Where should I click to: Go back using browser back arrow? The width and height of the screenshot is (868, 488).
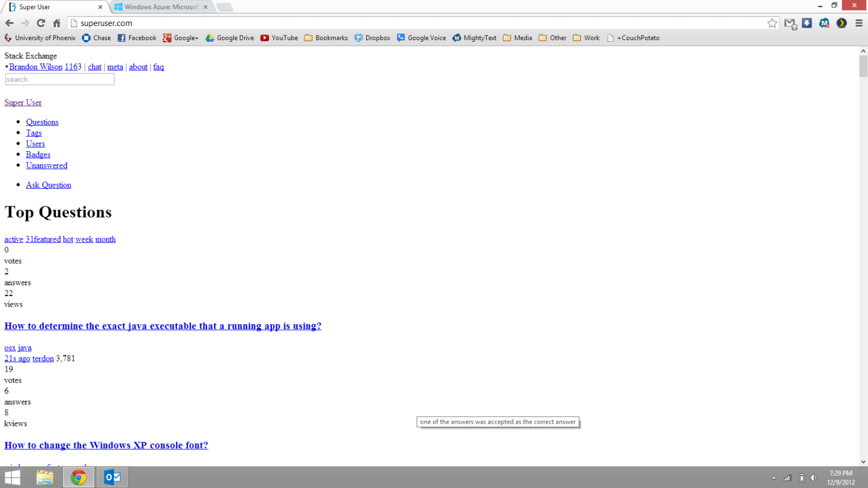(x=9, y=23)
